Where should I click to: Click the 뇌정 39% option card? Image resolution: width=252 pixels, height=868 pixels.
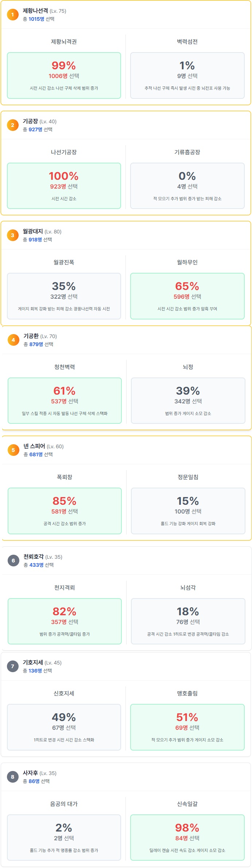point(188,401)
